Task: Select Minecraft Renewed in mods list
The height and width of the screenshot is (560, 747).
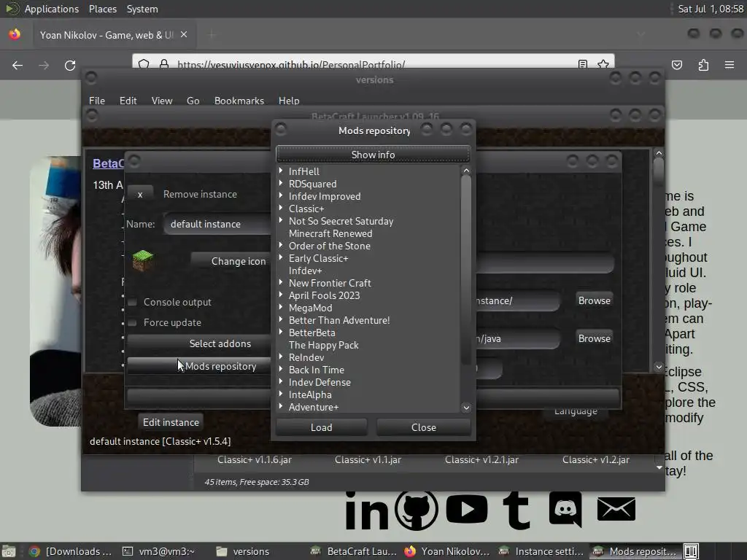Action: 330,233
